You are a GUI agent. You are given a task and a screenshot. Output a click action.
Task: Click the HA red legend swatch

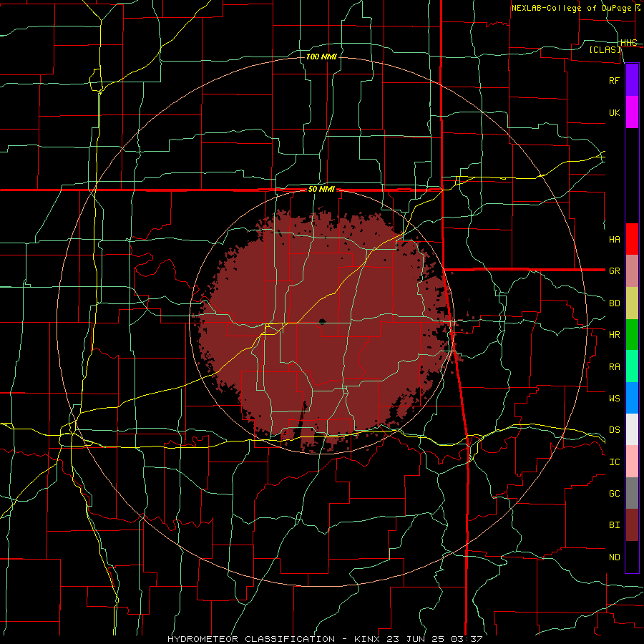(632, 239)
